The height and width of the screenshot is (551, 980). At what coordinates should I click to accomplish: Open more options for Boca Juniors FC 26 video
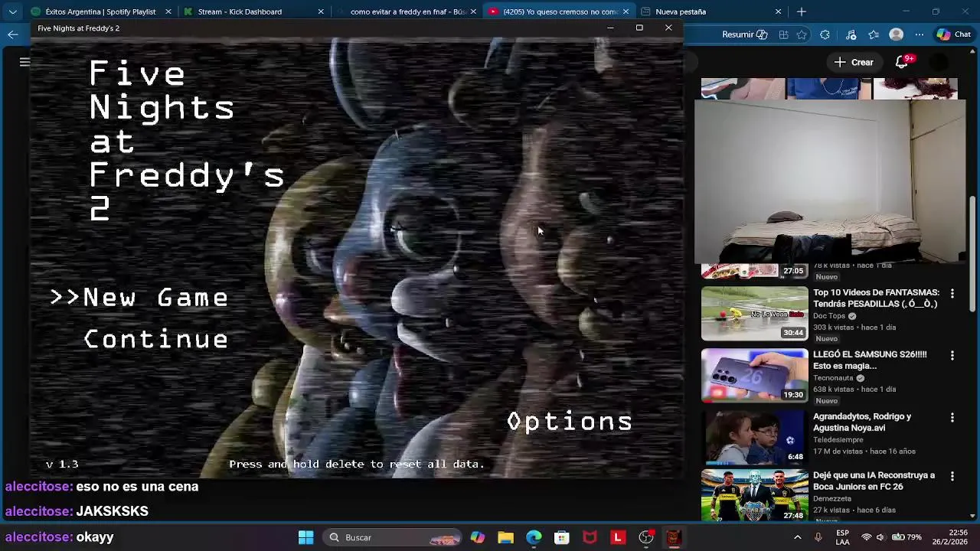(x=952, y=477)
